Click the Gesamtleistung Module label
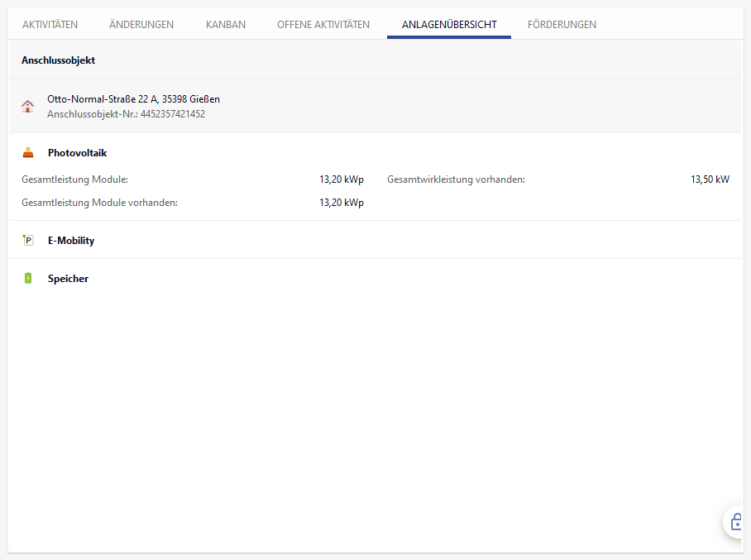This screenshot has height=560, width=751. pyautogui.click(x=74, y=179)
